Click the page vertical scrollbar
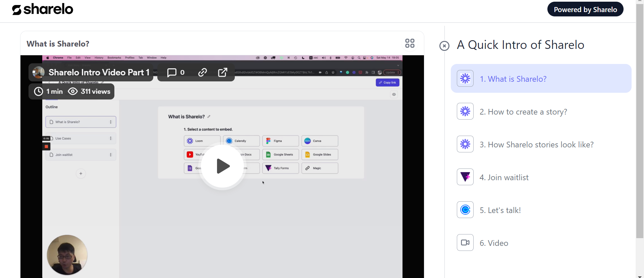The image size is (644, 278). [640, 121]
